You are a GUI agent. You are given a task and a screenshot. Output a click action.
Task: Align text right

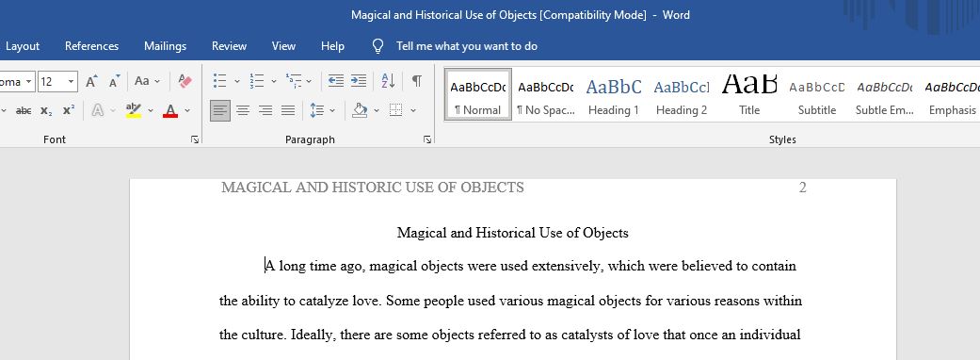pyautogui.click(x=265, y=111)
